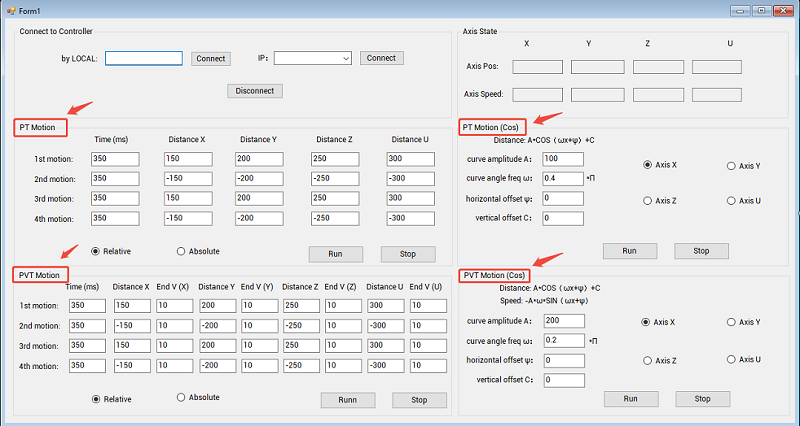Select Relative radio in PT Motion section

pos(96,251)
